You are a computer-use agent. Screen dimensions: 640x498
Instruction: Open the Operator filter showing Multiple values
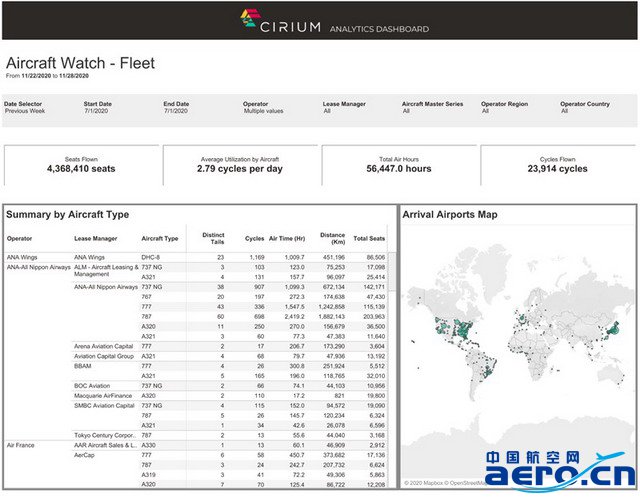point(263,107)
